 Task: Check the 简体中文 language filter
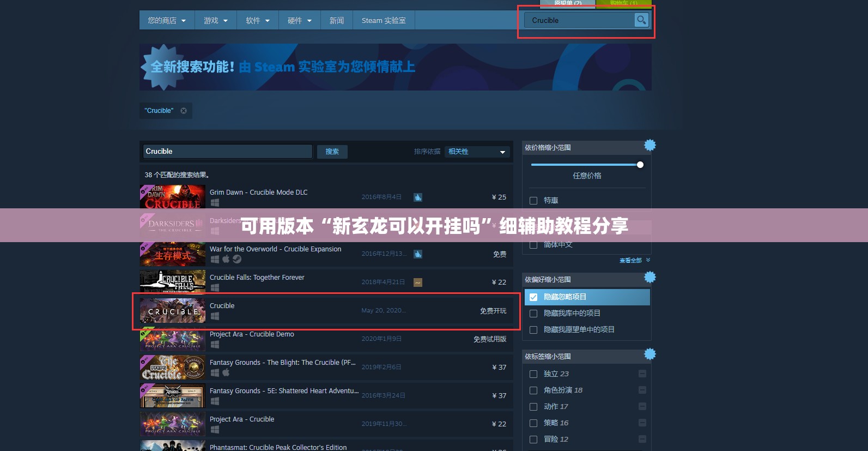coord(533,245)
